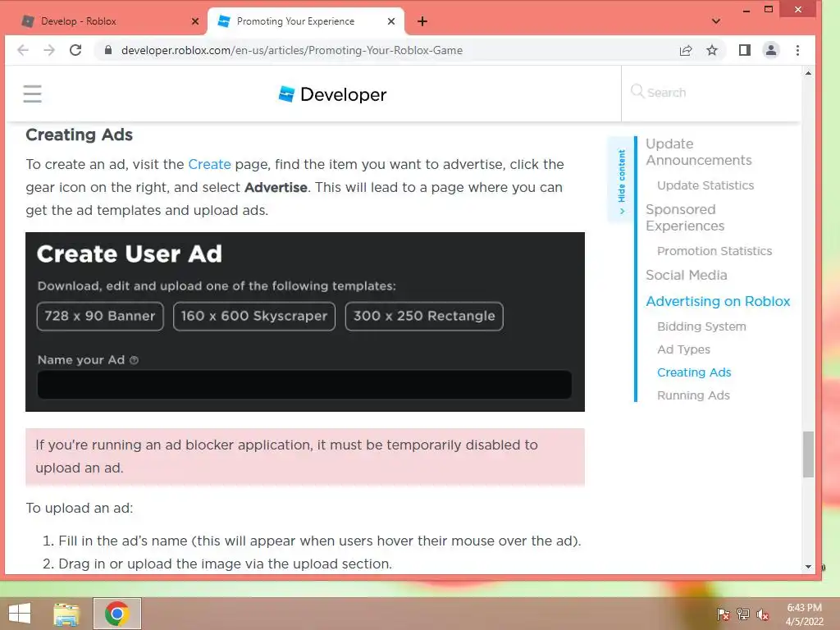Click the Action Center flag tray icon
840x630 pixels.
point(724,614)
